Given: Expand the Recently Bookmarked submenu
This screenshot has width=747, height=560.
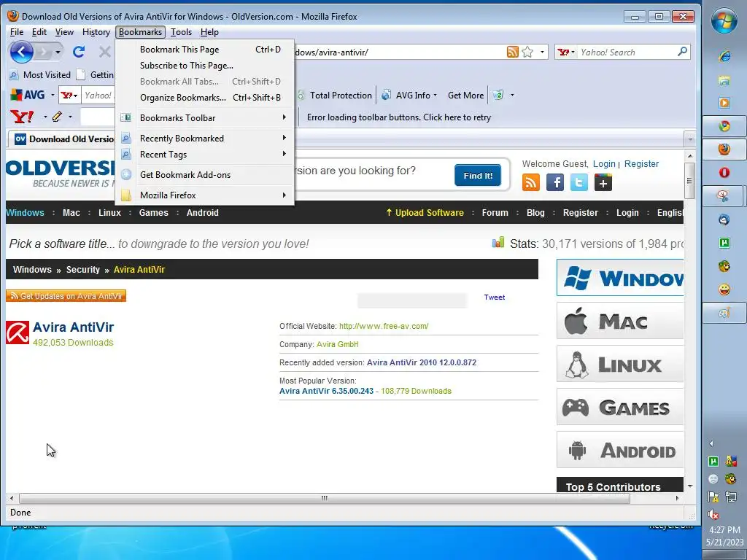Looking at the screenshot, I should pos(205,138).
